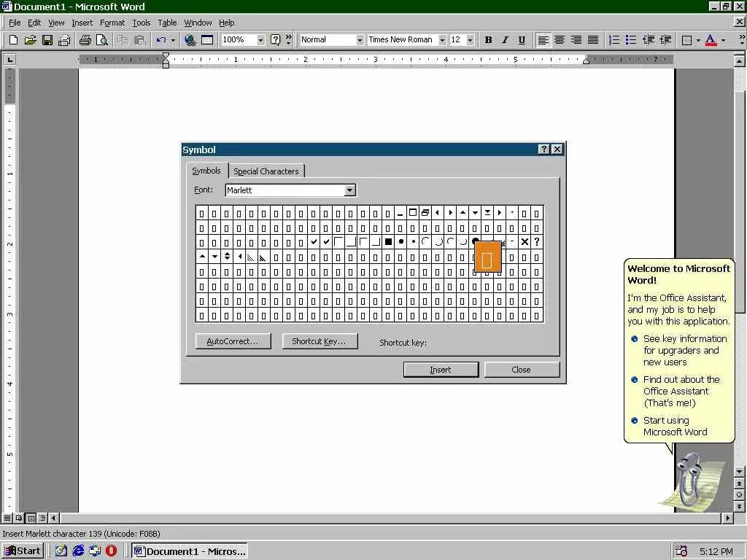Open Print Preview from the toolbar
The height and width of the screenshot is (560, 747).
102,40
